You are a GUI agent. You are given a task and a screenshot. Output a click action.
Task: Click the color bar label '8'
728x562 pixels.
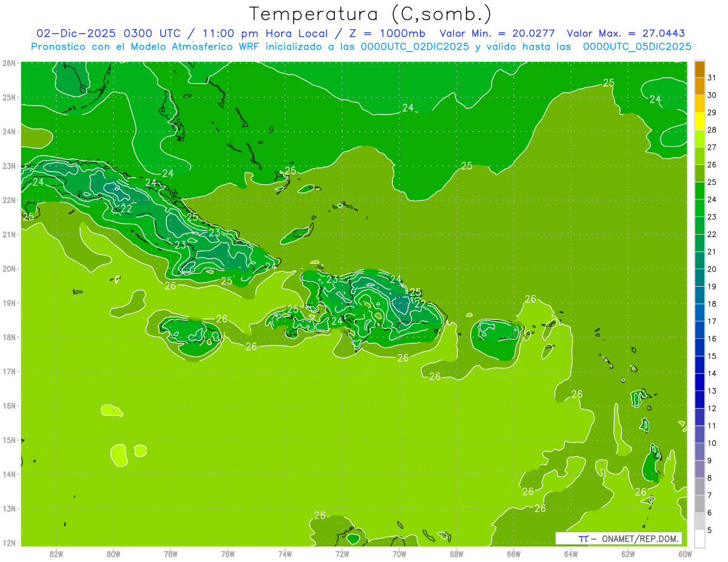point(710,478)
